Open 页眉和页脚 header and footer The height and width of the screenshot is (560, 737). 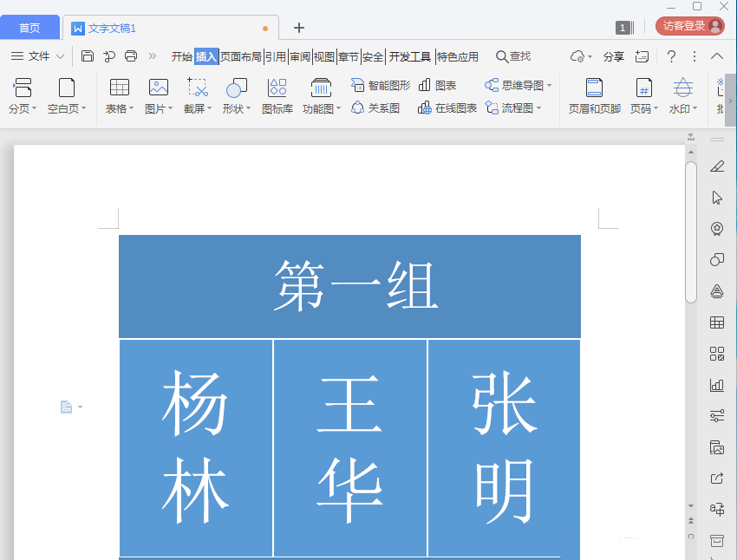tap(594, 88)
